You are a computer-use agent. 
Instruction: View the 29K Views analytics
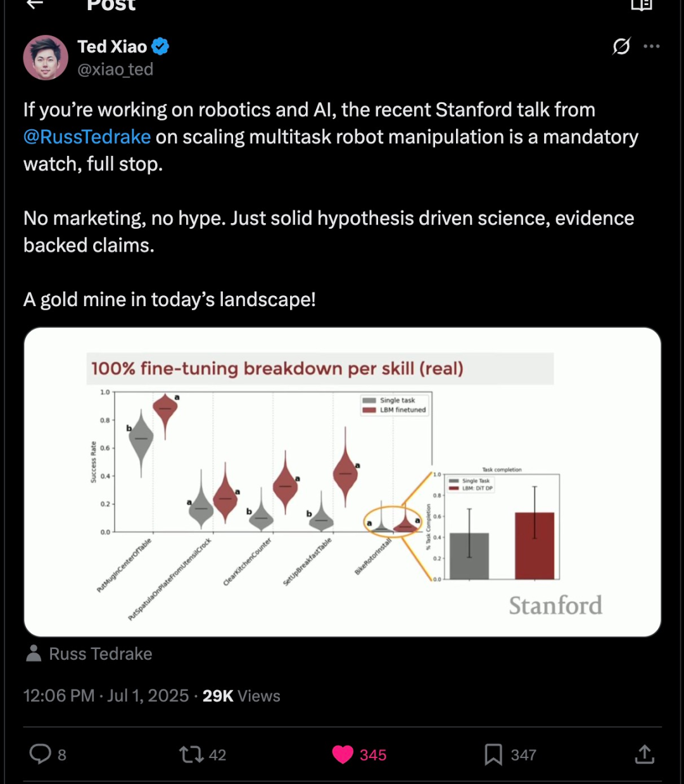(x=241, y=696)
